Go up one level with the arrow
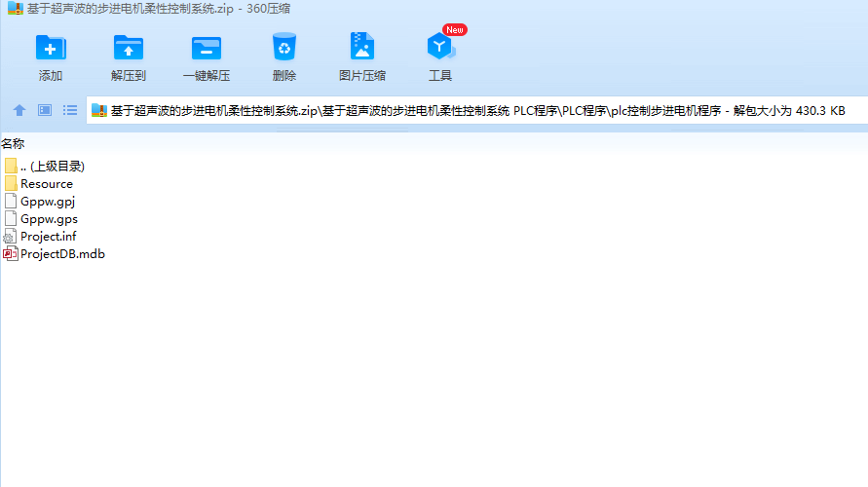Viewport: 868px width, 487px height. [x=19, y=110]
